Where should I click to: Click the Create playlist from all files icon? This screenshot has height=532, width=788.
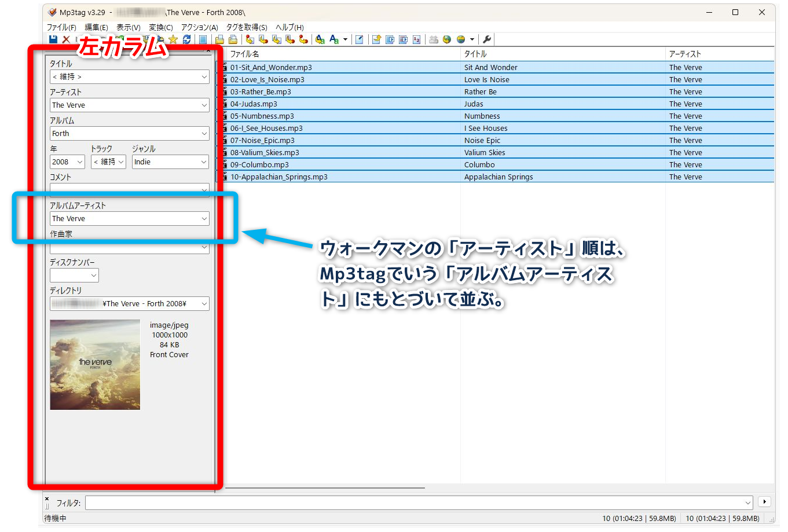pyautogui.click(x=390, y=39)
